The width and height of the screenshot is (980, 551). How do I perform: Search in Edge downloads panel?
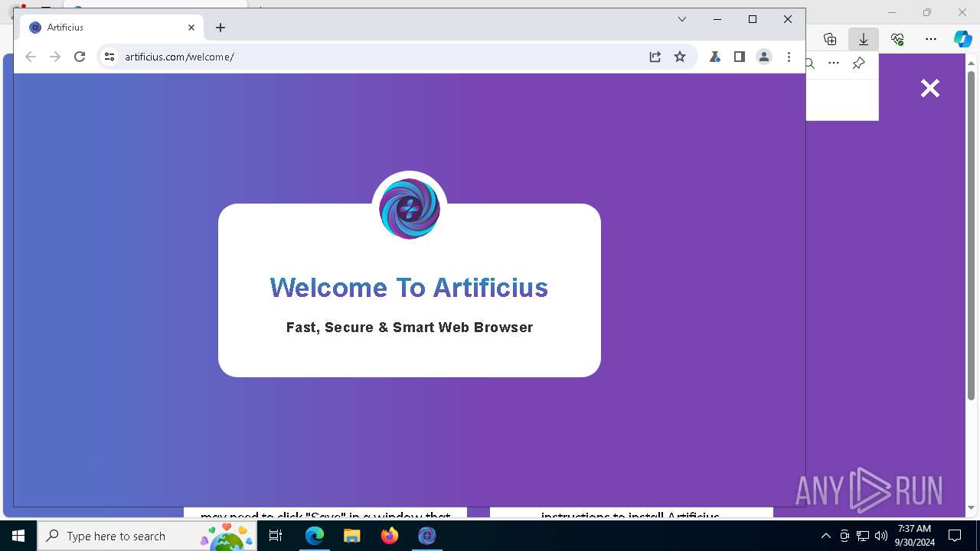(810, 64)
